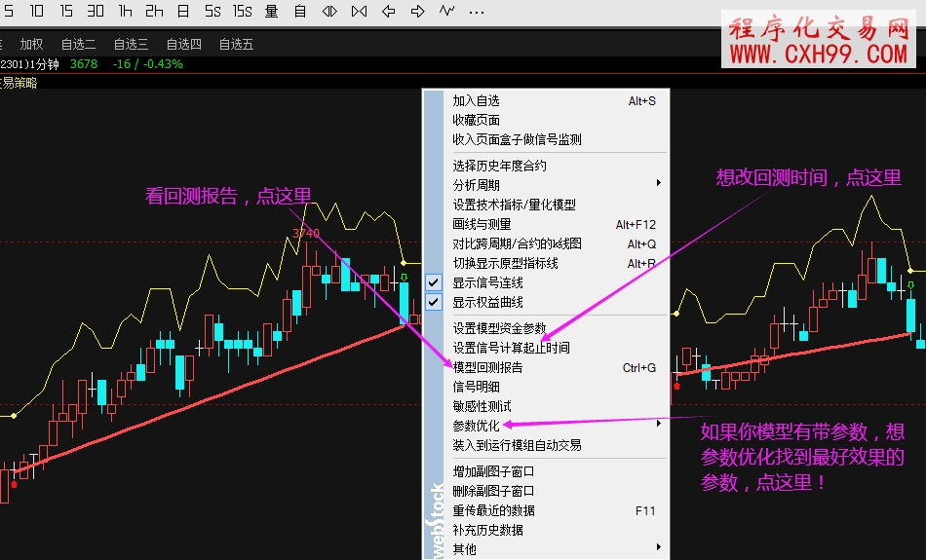
Task: Open the WWW.CXH99.COM website link
Action: tap(818, 54)
